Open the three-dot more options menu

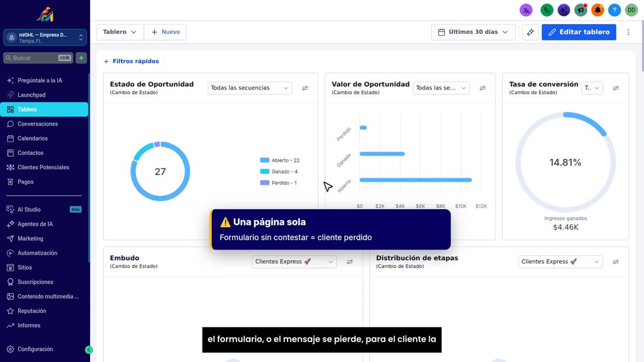(628, 32)
